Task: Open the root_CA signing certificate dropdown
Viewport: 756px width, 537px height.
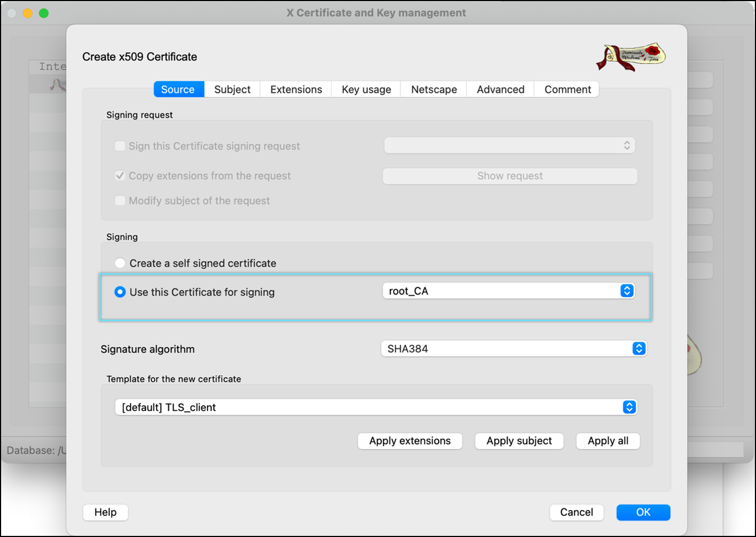Action: pyautogui.click(x=508, y=291)
